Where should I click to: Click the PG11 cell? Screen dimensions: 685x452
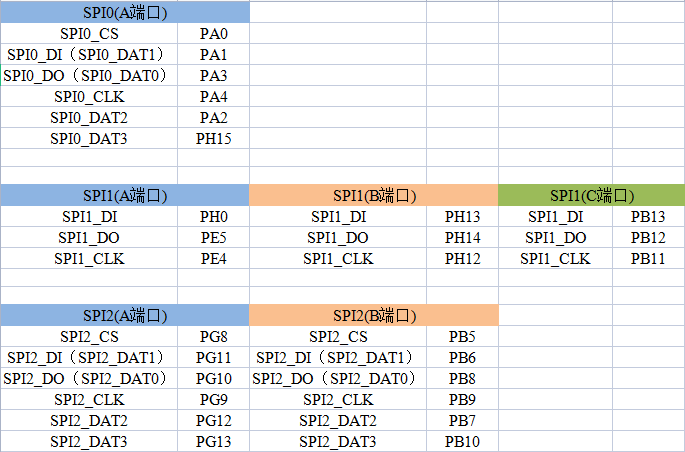point(214,357)
